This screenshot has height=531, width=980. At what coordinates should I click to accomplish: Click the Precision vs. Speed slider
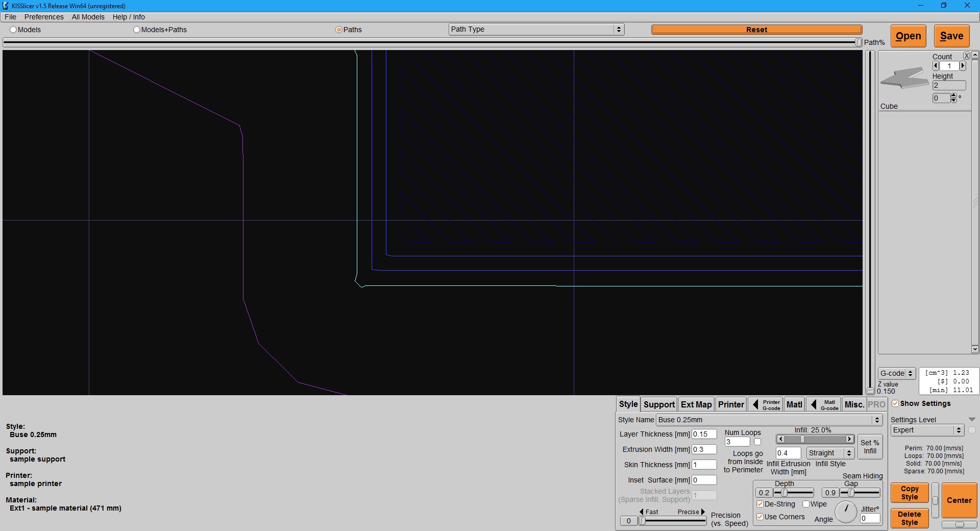click(x=672, y=521)
